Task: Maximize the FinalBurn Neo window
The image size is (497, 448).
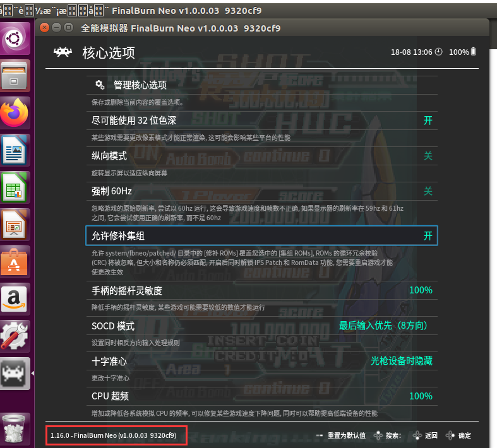Action: coord(68,28)
